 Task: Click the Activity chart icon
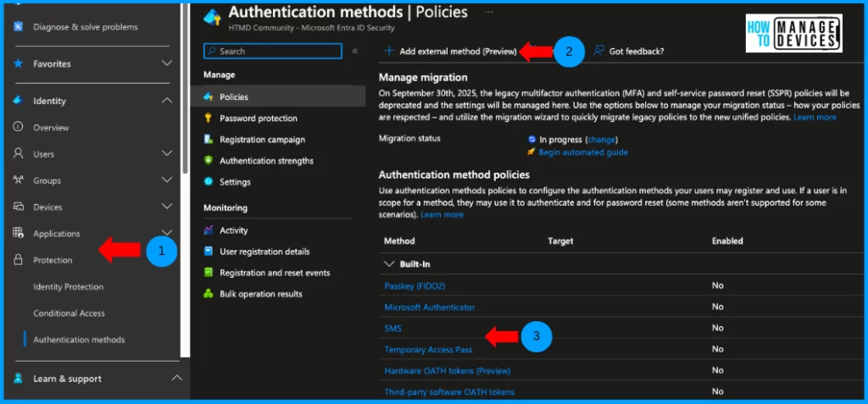[x=209, y=230]
